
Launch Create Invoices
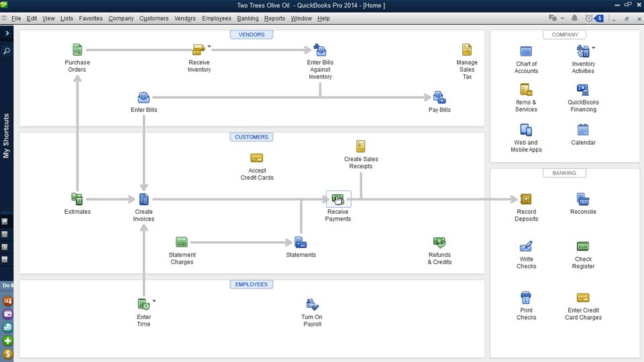click(144, 199)
